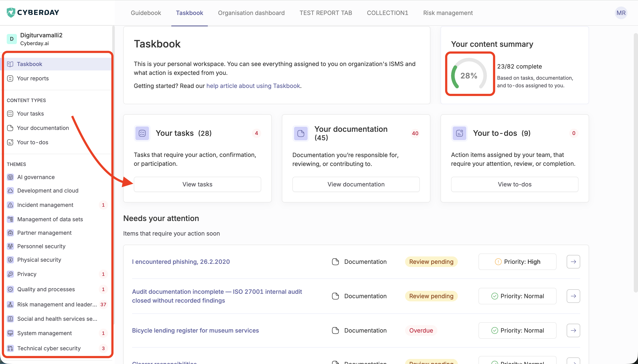
Task: Click Priority: Normal on the Audit documentation row
Action: click(x=517, y=296)
